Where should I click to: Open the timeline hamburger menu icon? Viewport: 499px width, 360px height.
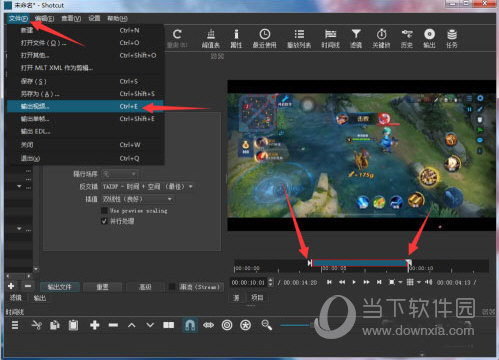point(15,325)
